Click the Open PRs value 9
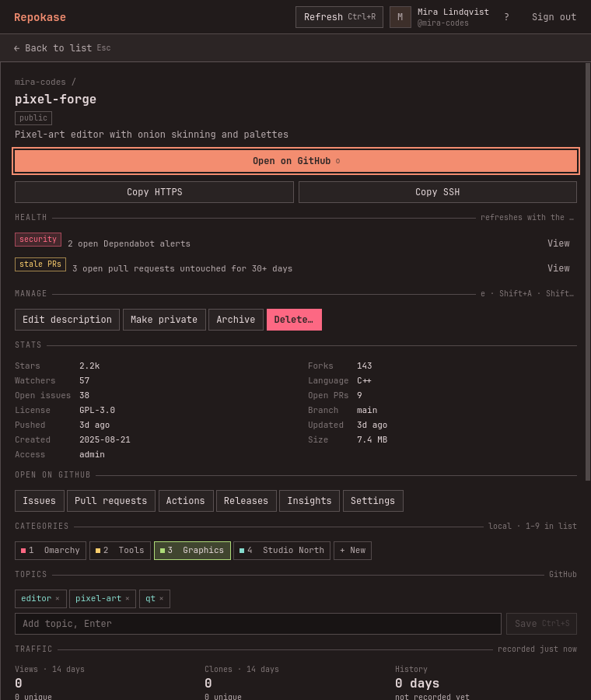Screen dimensions: 591x700 [359, 395]
